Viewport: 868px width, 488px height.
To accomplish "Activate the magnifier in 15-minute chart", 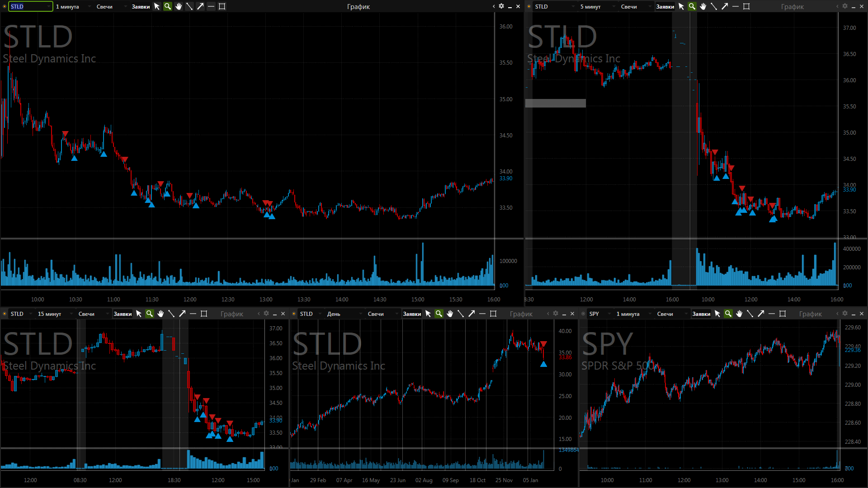I will click(x=150, y=314).
